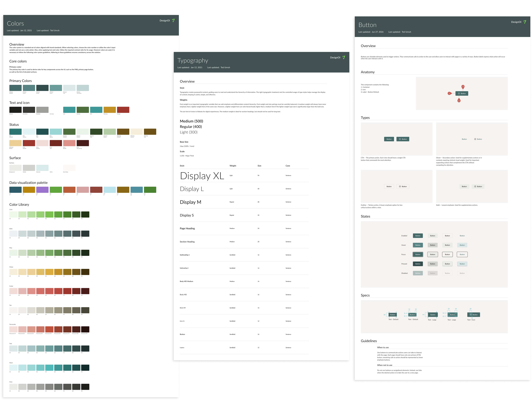Select the Danger text color swatch

click(123, 110)
